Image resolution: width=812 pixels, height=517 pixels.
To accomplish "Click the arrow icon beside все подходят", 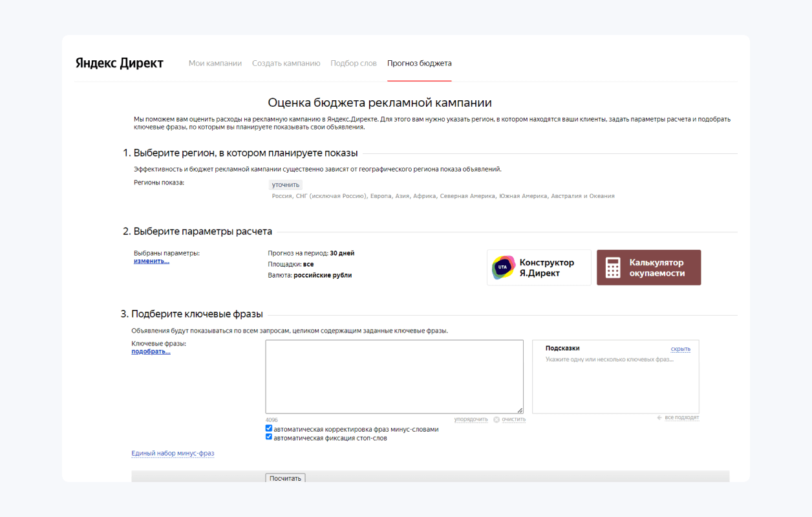I will (659, 417).
